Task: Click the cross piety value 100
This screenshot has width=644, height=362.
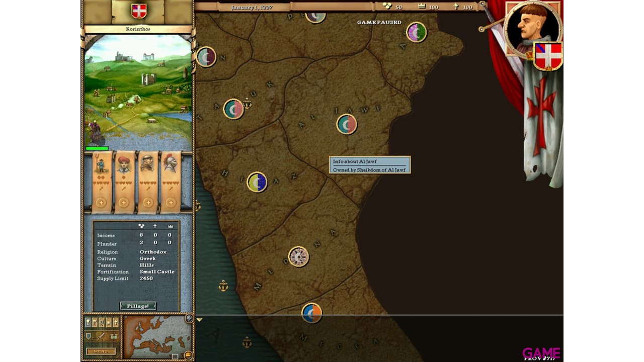Action: (467, 7)
